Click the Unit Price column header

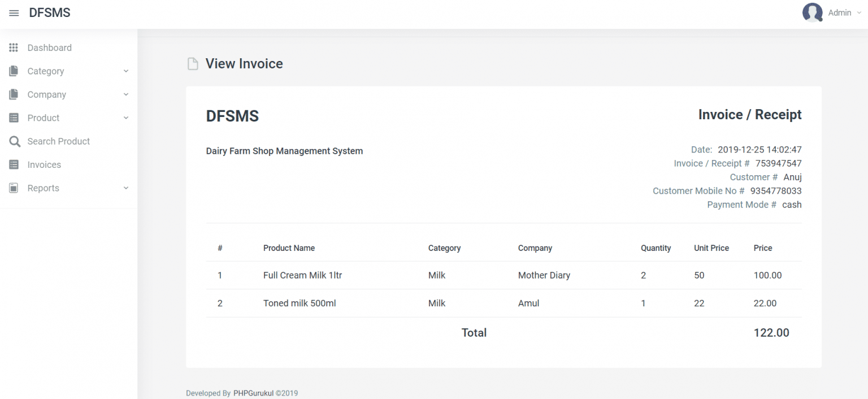click(711, 248)
